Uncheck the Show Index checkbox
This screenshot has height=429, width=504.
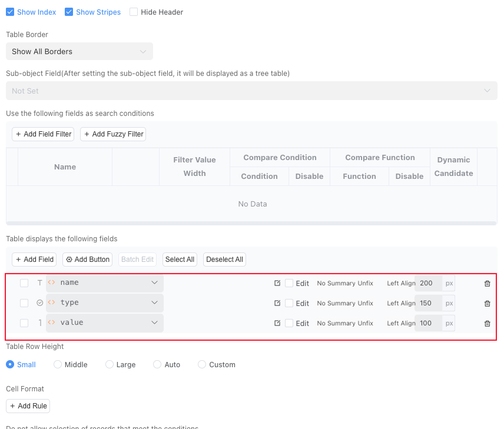(10, 12)
